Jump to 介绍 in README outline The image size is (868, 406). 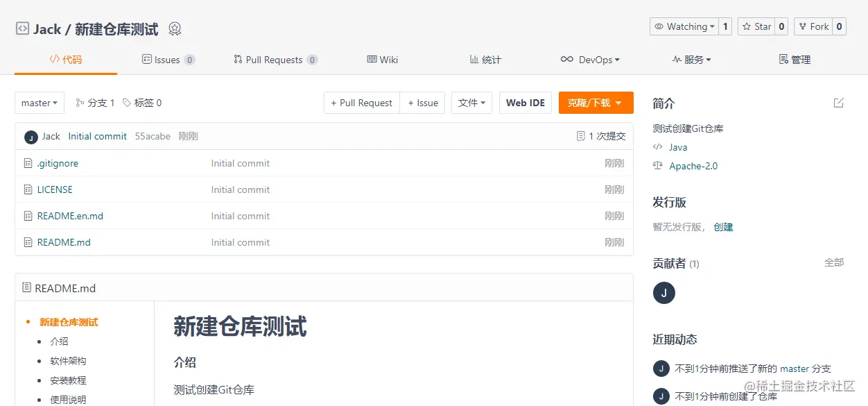tap(60, 341)
